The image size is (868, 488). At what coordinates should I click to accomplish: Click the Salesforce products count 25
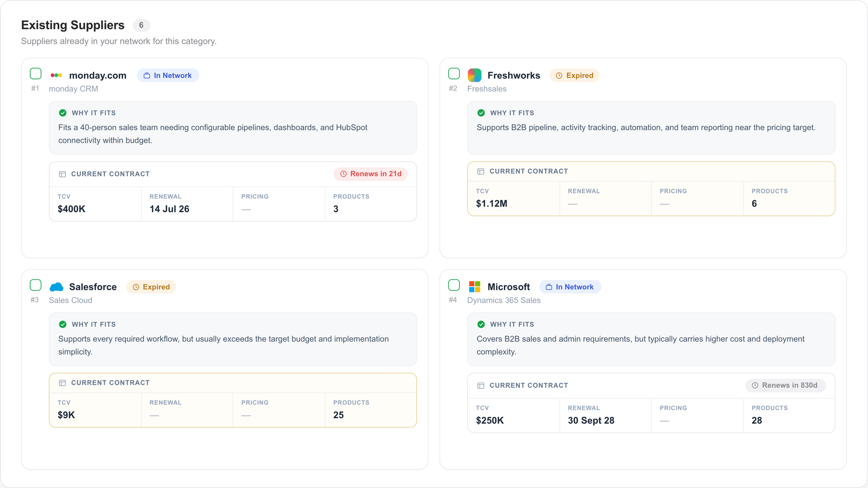339,415
